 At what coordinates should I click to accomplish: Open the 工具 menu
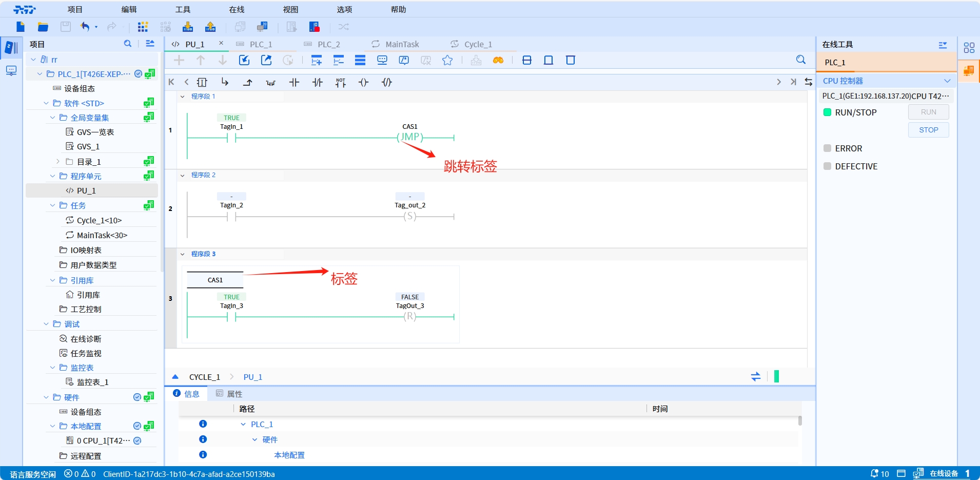pos(183,9)
